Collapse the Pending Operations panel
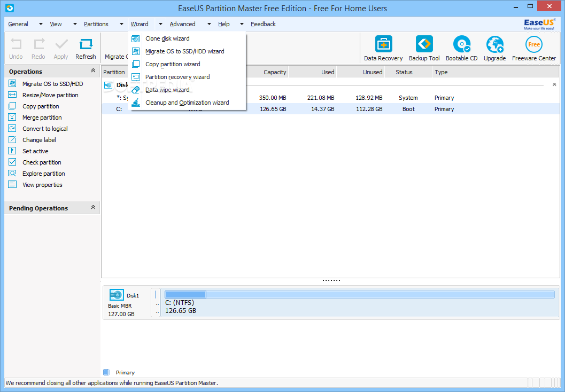This screenshot has width=565, height=392. pos(93,207)
